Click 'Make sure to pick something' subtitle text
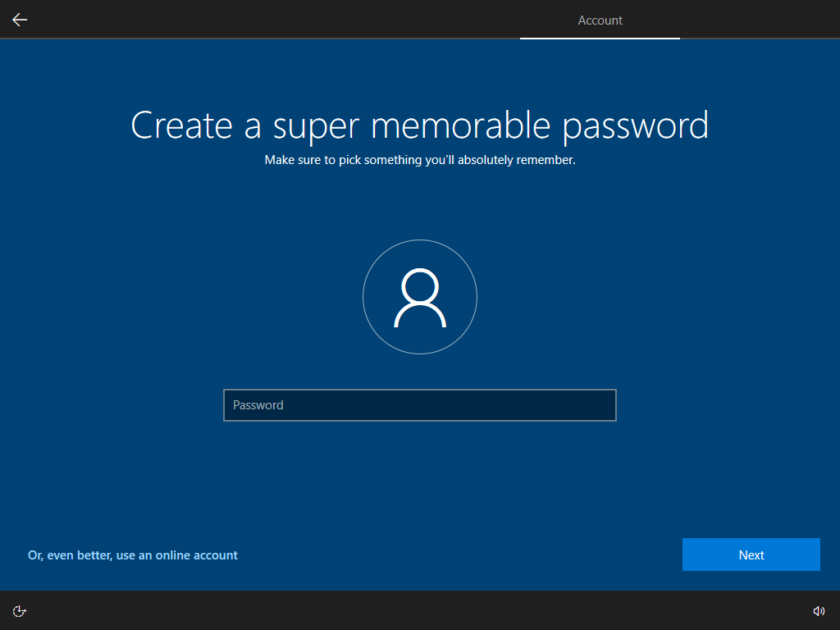This screenshot has height=630, width=840. (420, 160)
